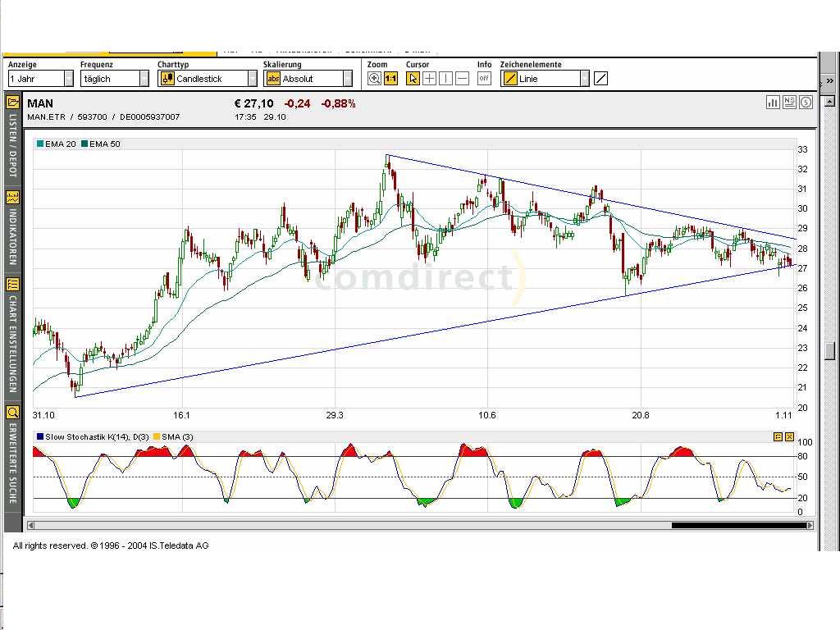This screenshot has width=840, height=630.
Task: Click the black horizontal scrollbar thumb
Action: coord(739,526)
